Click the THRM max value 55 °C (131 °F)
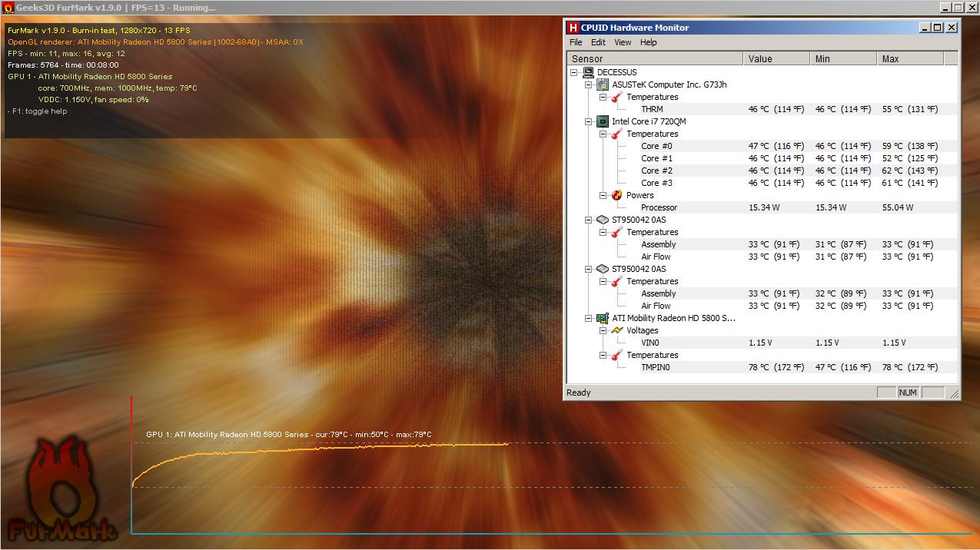 [910, 109]
